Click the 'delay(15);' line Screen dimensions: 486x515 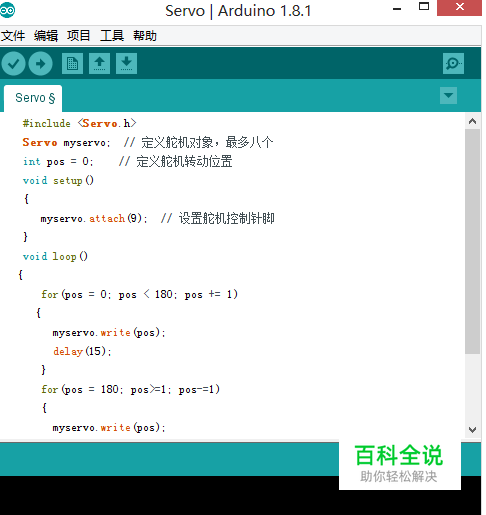[82, 351]
